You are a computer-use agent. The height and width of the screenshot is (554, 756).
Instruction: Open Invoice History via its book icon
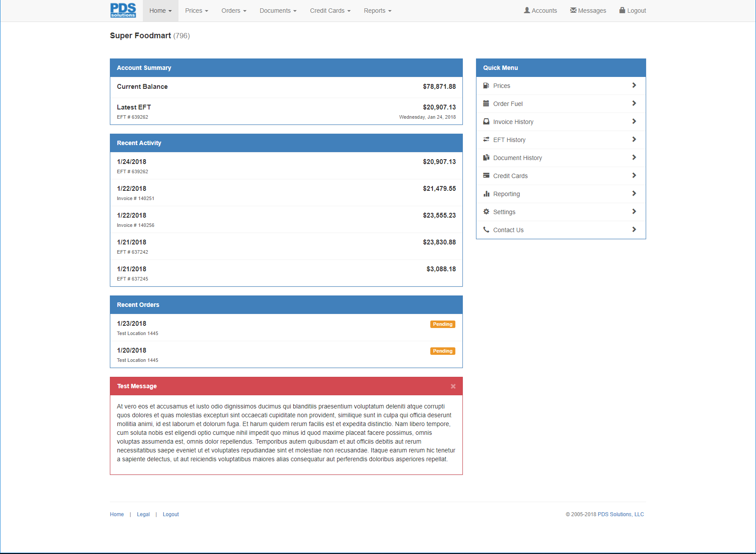tap(486, 121)
